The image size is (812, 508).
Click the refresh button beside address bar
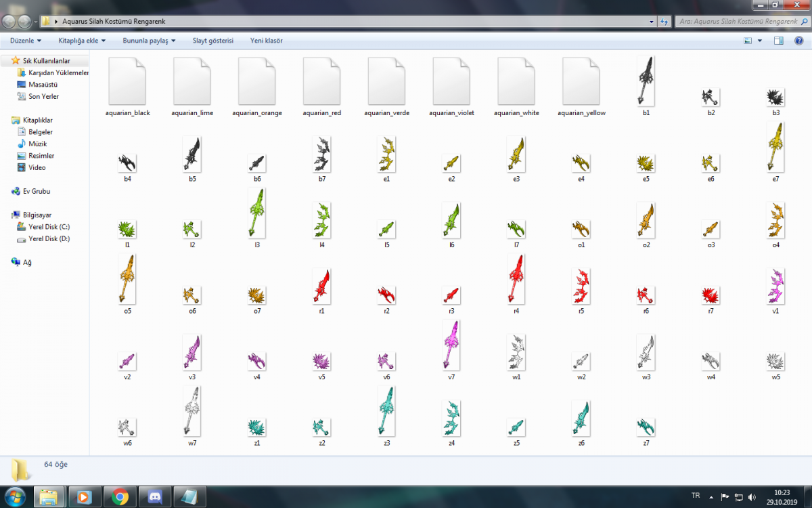(x=664, y=22)
